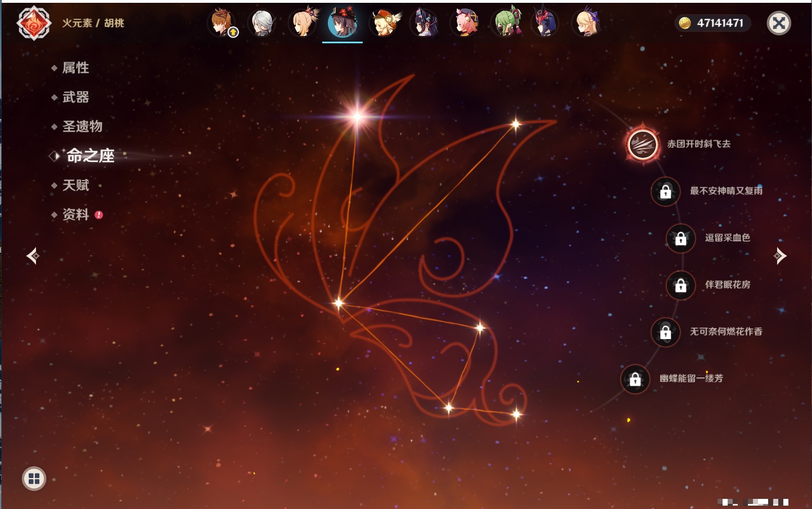
Task: Switch to the red tengu mask Kujou Sara avatar
Action: [545, 23]
